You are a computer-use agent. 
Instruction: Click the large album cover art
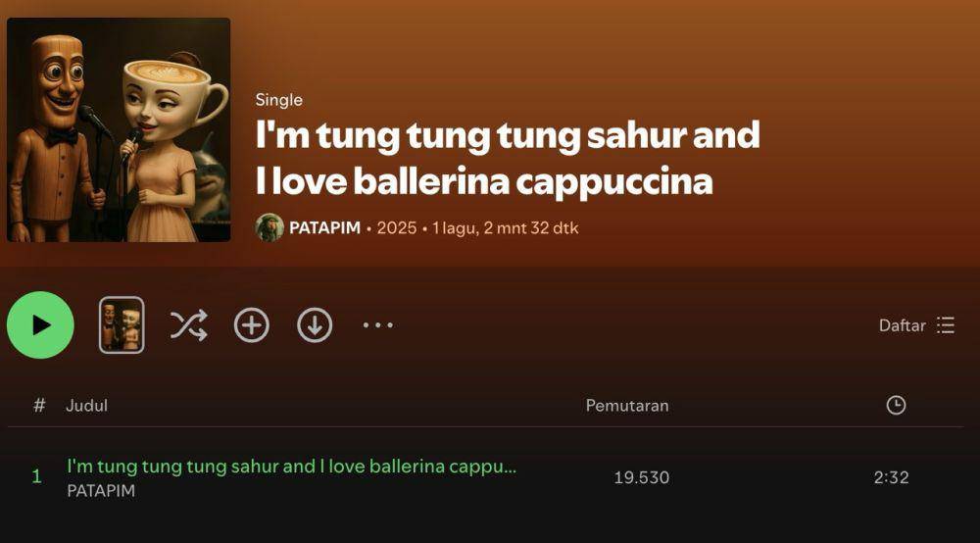(x=119, y=130)
